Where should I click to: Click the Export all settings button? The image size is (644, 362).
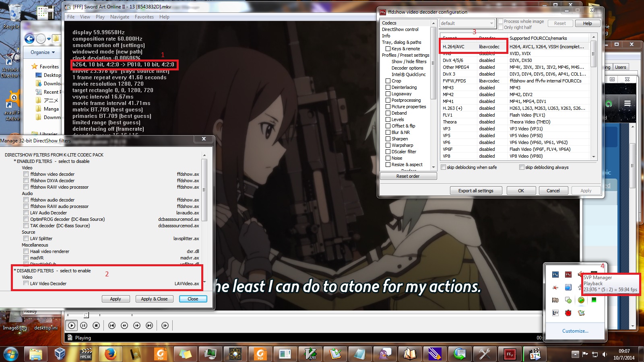coord(476,191)
